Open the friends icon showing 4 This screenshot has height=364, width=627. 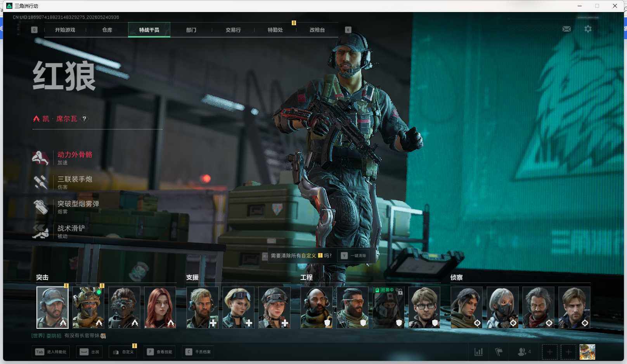524,352
